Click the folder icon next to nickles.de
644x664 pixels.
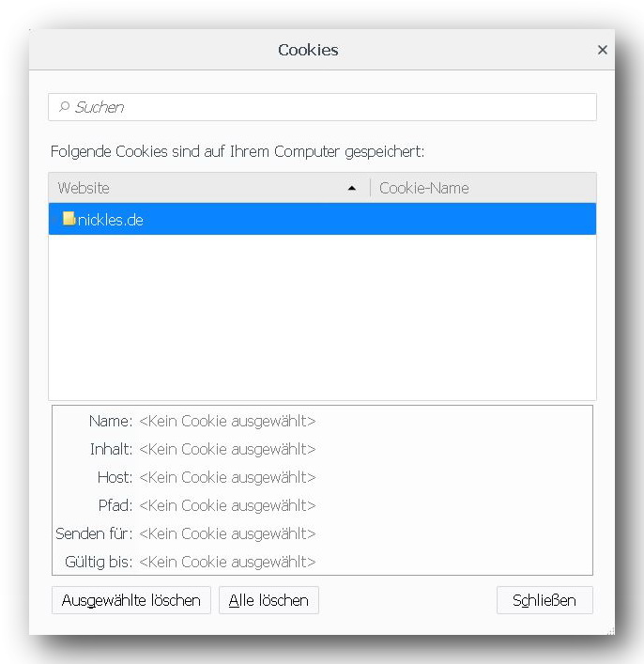point(69,219)
